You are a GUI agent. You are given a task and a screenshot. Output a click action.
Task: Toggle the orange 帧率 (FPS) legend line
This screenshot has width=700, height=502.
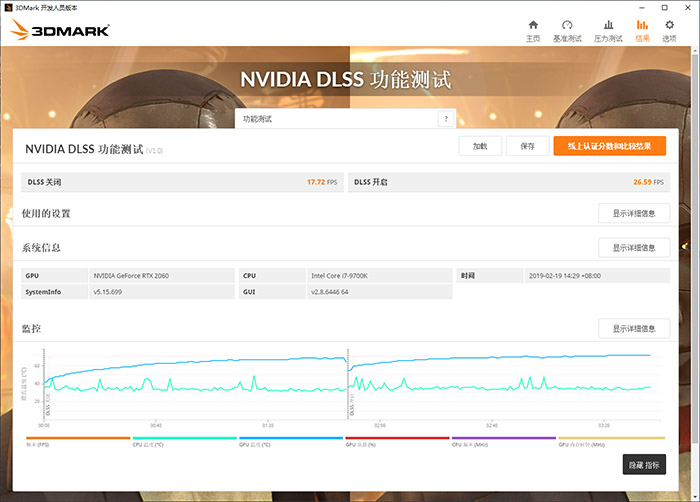pos(78,442)
